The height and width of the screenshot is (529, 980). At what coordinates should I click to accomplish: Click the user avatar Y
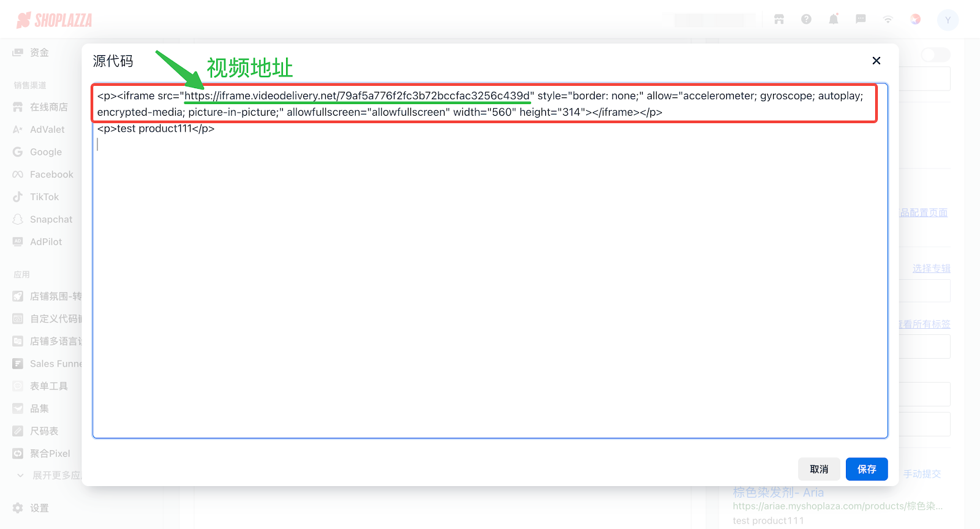(948, 20)
